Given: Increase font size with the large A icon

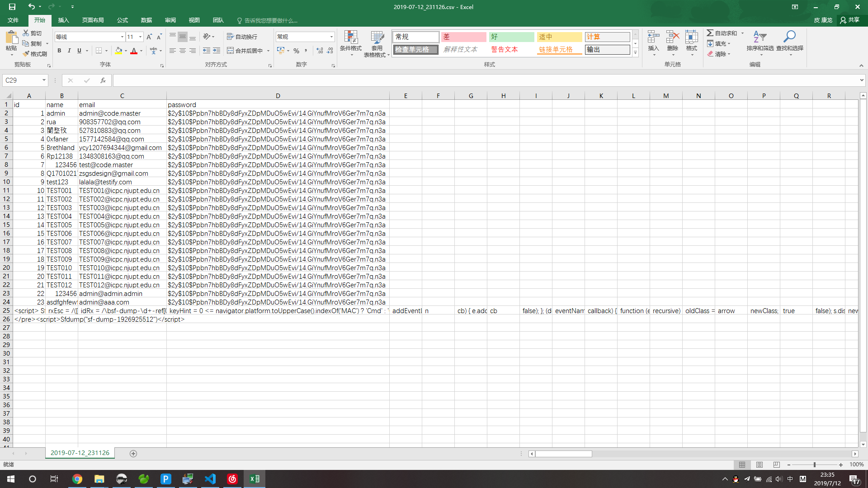Looking at the screenshot, I should (149, 37).
